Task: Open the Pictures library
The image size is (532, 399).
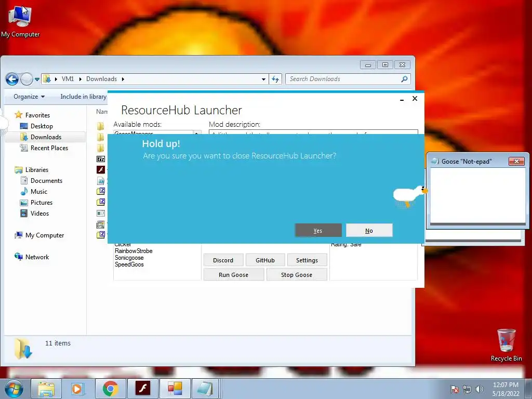Action: [42, 203]
